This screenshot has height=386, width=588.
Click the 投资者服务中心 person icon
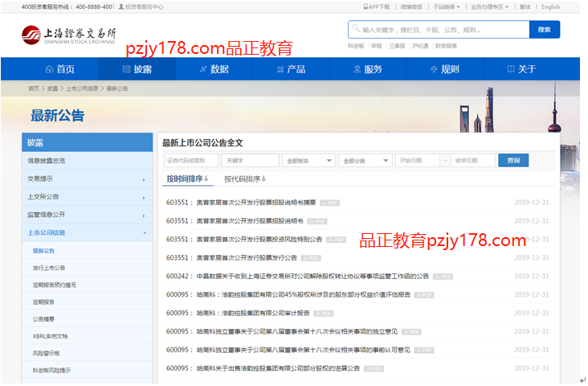(121, 6)
